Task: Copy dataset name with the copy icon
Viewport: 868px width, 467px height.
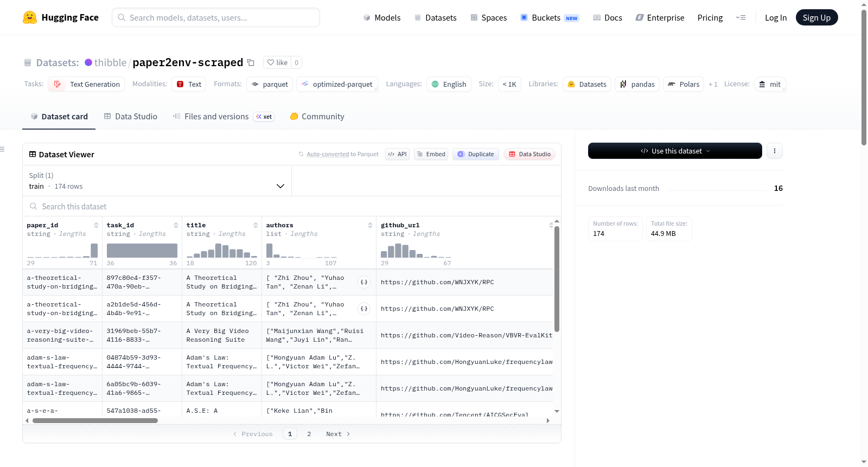Action: [251, 62]
